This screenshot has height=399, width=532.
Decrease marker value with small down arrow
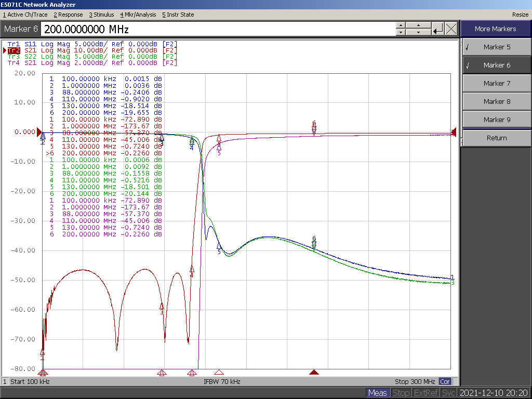tap(401, 32)
